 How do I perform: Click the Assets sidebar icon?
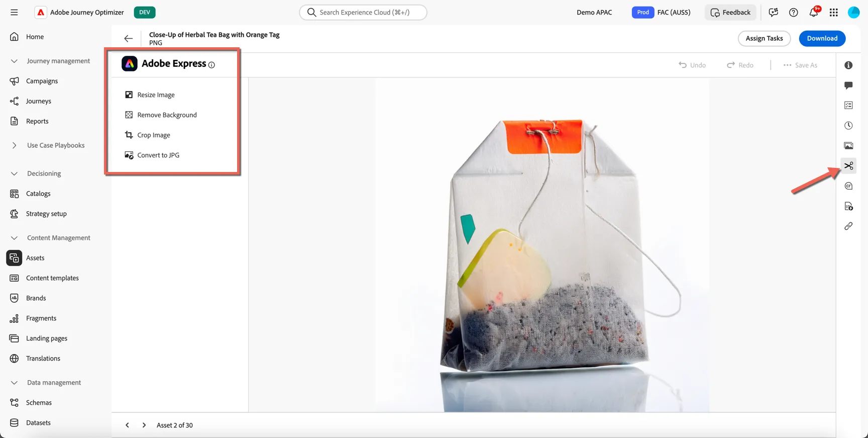(14, 258)
